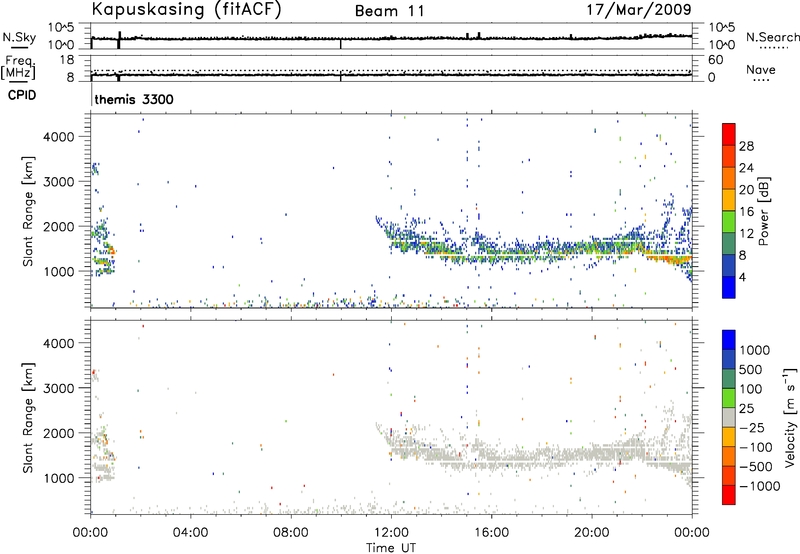Viewport: 800px width, 554px height.
Task: Click the "2000" tick in the velocity panel
Action: pyautogui.click(x=59, y=433)
